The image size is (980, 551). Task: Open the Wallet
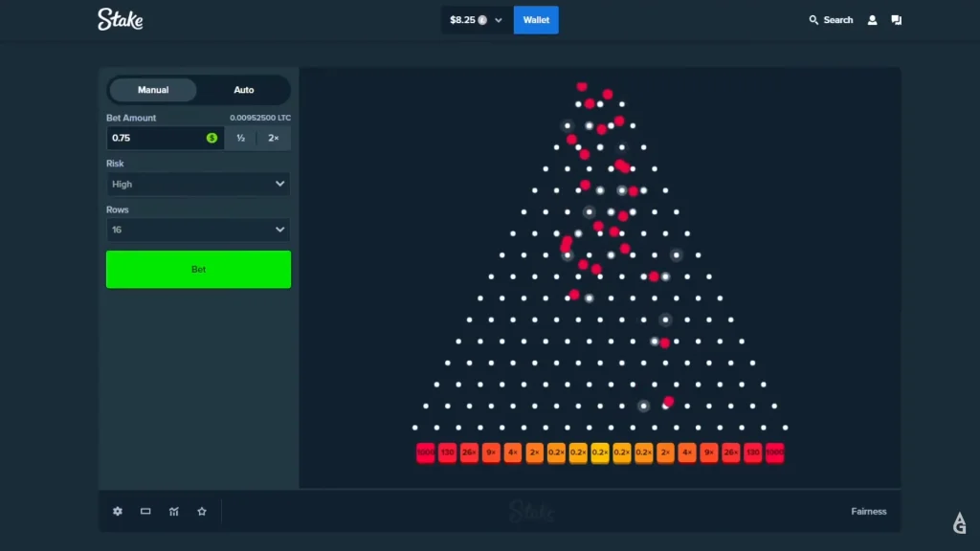click(536, 20)
